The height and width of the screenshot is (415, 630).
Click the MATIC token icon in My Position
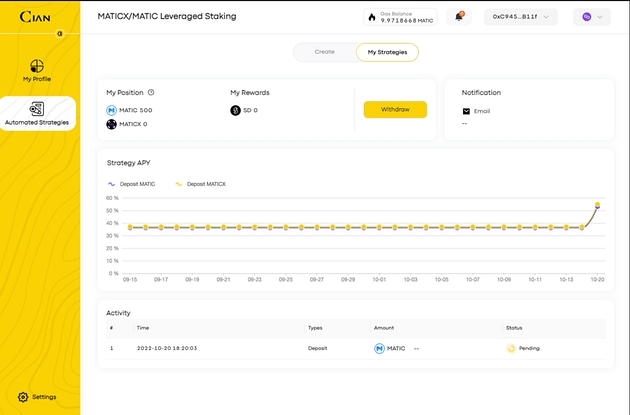pyautogui.click(x=112, y=110)
